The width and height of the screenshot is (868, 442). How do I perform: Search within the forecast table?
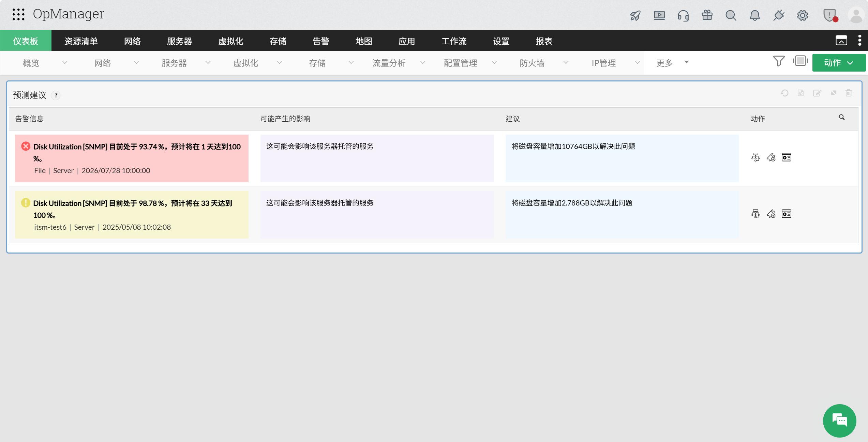pyautogui.click(x=842, y=117)
